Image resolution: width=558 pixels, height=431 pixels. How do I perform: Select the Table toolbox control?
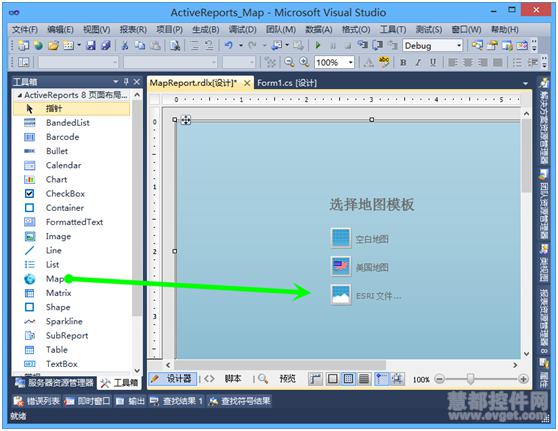(57, 350)
